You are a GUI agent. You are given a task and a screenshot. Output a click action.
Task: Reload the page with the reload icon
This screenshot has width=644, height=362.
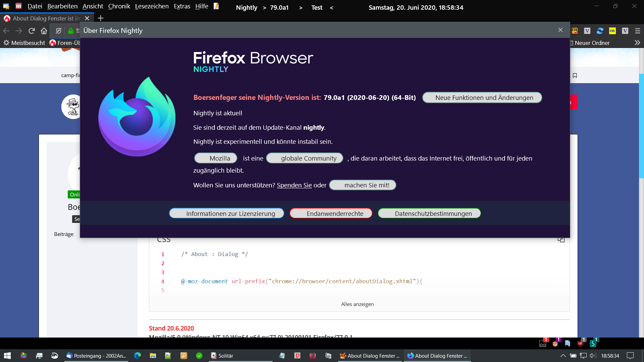pyautogui.click(x=32, y=31)
